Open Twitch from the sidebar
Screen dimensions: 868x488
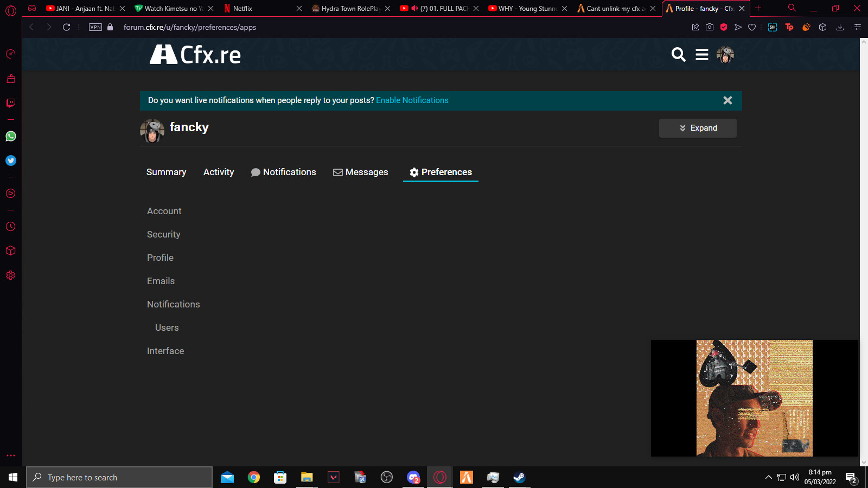(10, 103)
